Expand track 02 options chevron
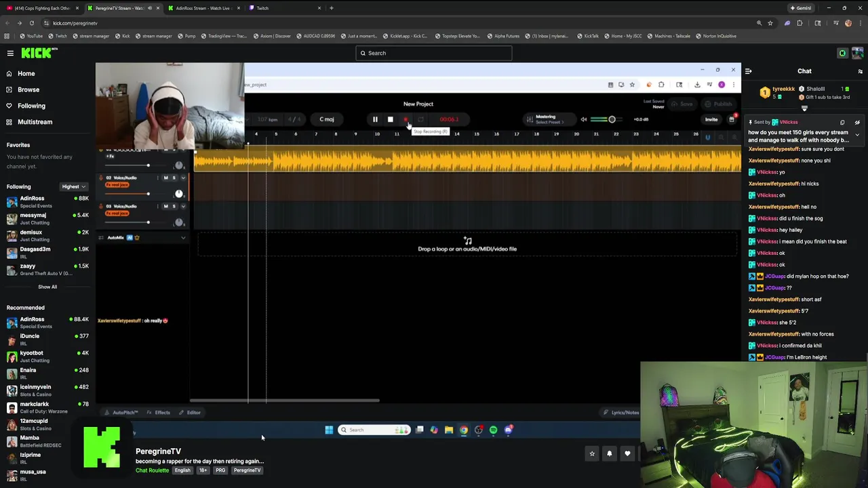The height and width of the screenshot is (488, 868). pos(183,178)
